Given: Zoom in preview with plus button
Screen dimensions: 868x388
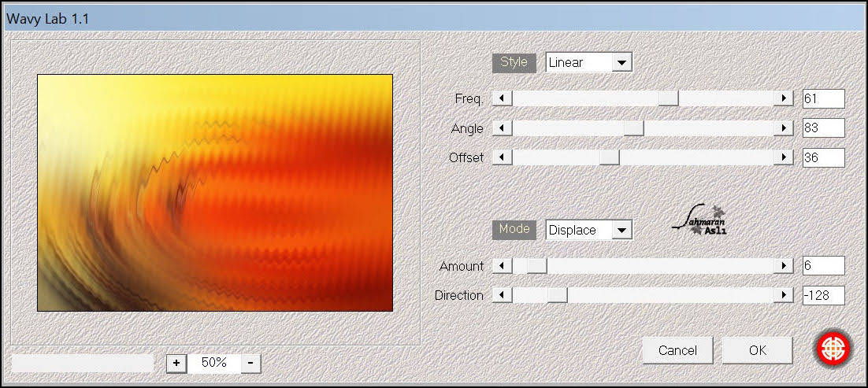Looking at the screenshot, I should (176, 363).
